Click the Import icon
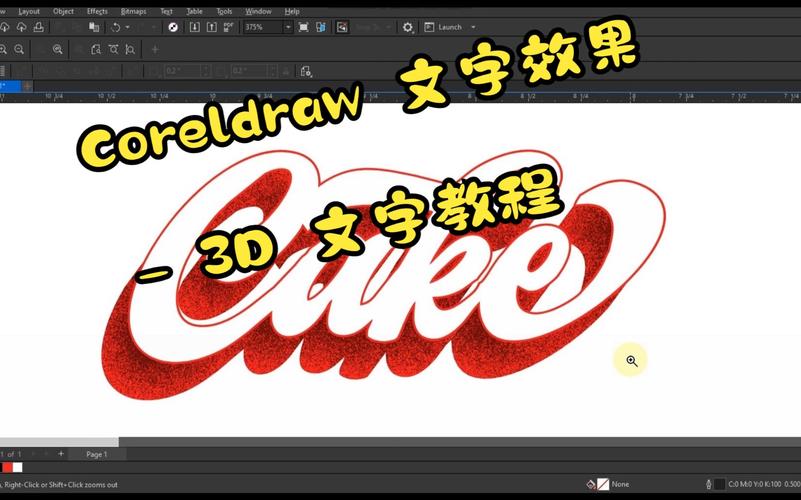The height and width of the screenshot is (500, 801). [x=195, y=27]
